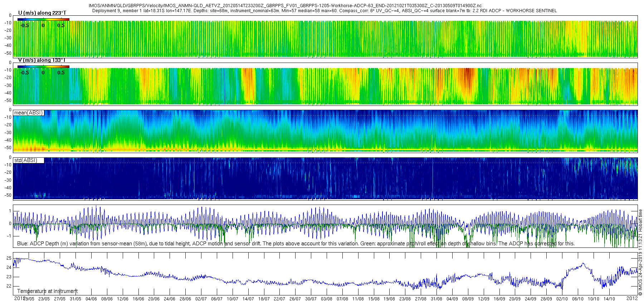Click the date label '12/09'

(x=484, y=299)
